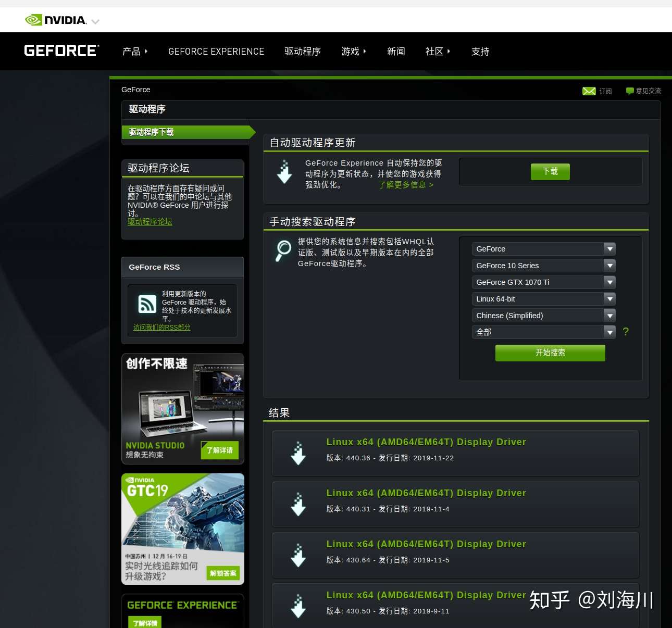The width and height of the screenshot is (672, 628).
Task: Click 了解详情 on NVIDIA Studio banner
Action: (x=219, y=450)
